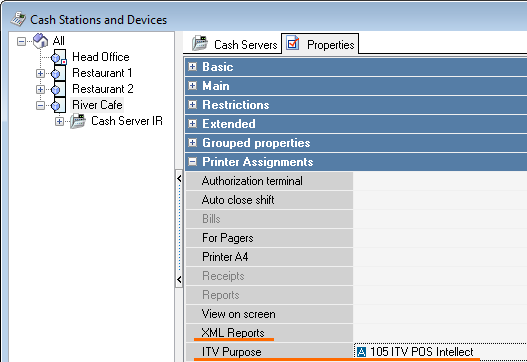The image size is (527, 362).
Task: Click the upper splitter collapse arrow
Action: pyautogui.click(x=179, y=178)
